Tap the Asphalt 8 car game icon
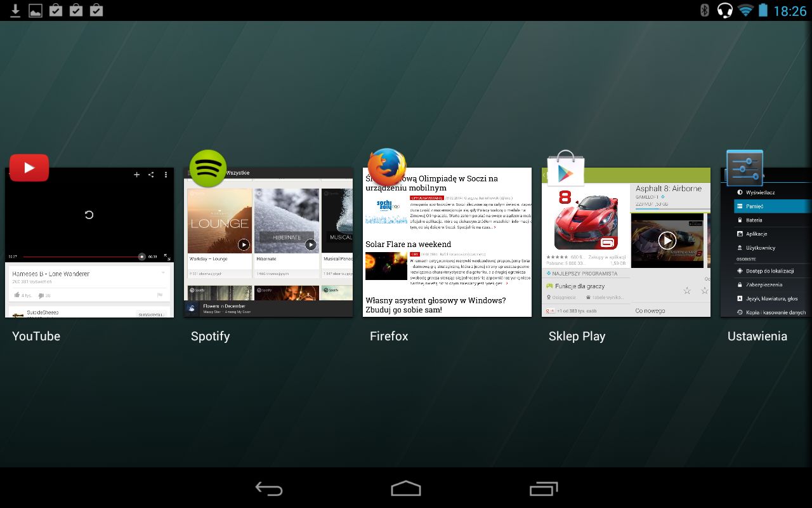This screenshot has height=508, width=812. (587, 220)
